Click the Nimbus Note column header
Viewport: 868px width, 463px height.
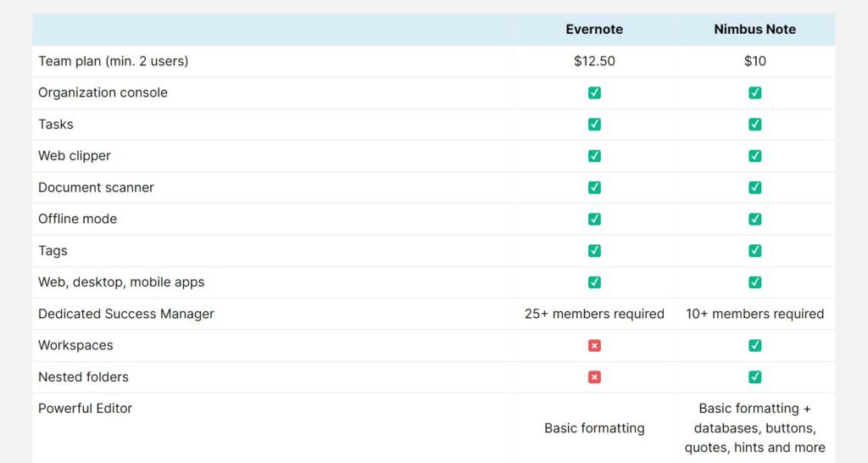pyautogui.click(x=754, y=30)
